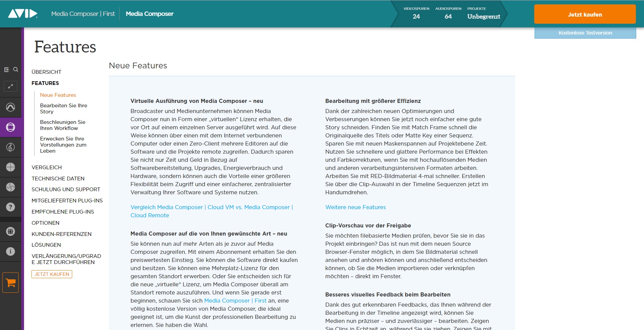Click heading Media Composer auf die gewünschte Art
Screen dimensions: 644x330
click(x=209, y=234)
